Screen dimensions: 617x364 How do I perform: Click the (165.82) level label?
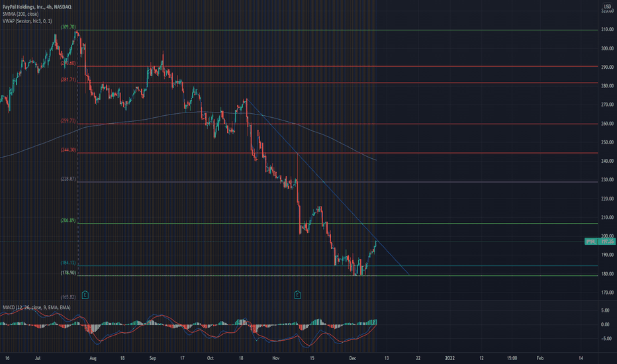point(68,297)
